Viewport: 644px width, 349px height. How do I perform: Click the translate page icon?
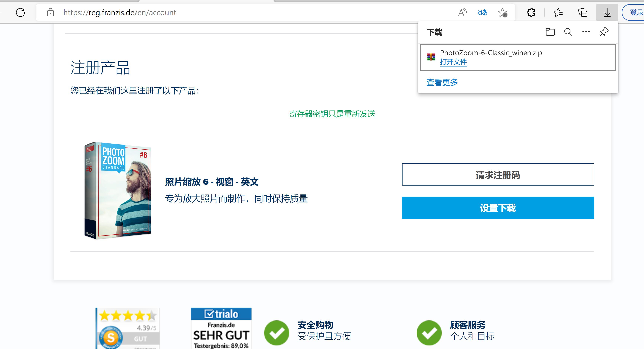[482, 12]
